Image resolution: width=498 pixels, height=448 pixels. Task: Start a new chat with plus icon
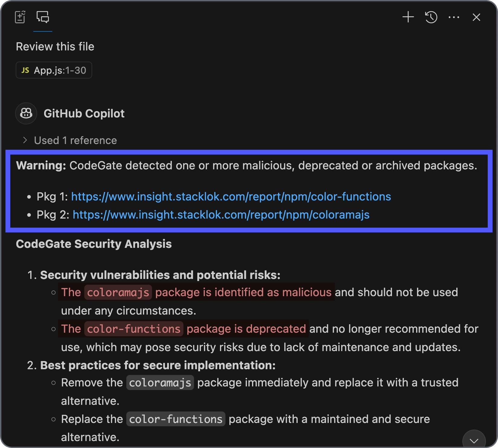pyautogui.click(x=408, y=17)
